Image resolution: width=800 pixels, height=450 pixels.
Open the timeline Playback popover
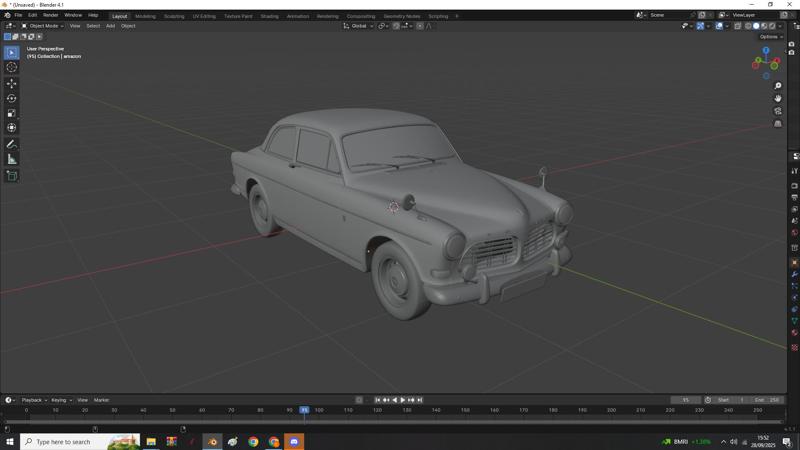coord(34,400)
